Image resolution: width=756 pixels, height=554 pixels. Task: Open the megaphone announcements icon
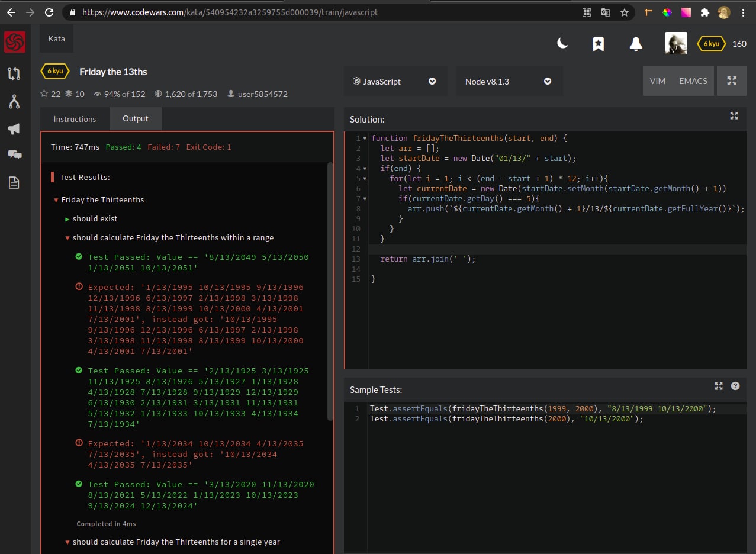pyautogui.click(x=14, y=128)
